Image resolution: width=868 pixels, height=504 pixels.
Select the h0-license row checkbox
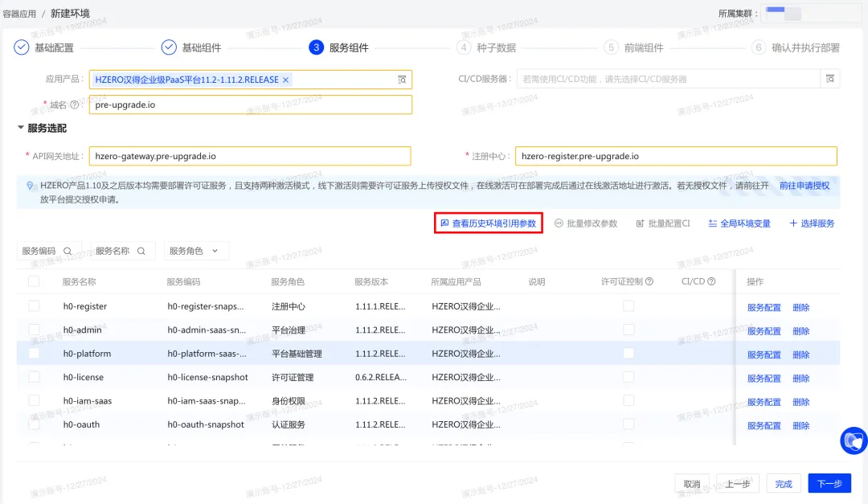(34, 377)
